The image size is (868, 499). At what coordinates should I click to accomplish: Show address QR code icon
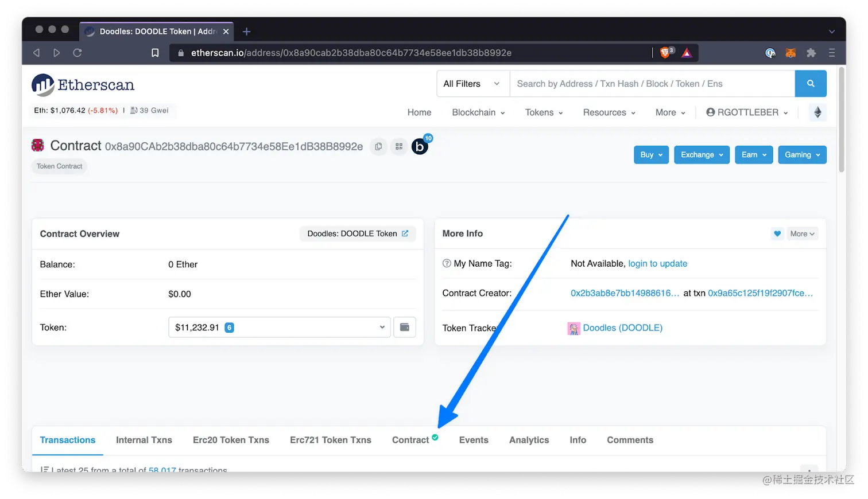tap(399, 147)
